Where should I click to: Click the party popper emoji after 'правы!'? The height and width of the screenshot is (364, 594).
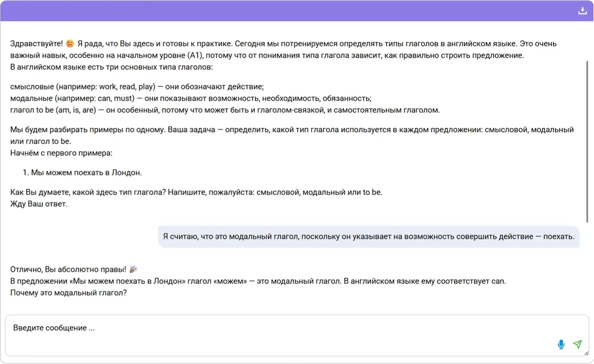point(133,270)
